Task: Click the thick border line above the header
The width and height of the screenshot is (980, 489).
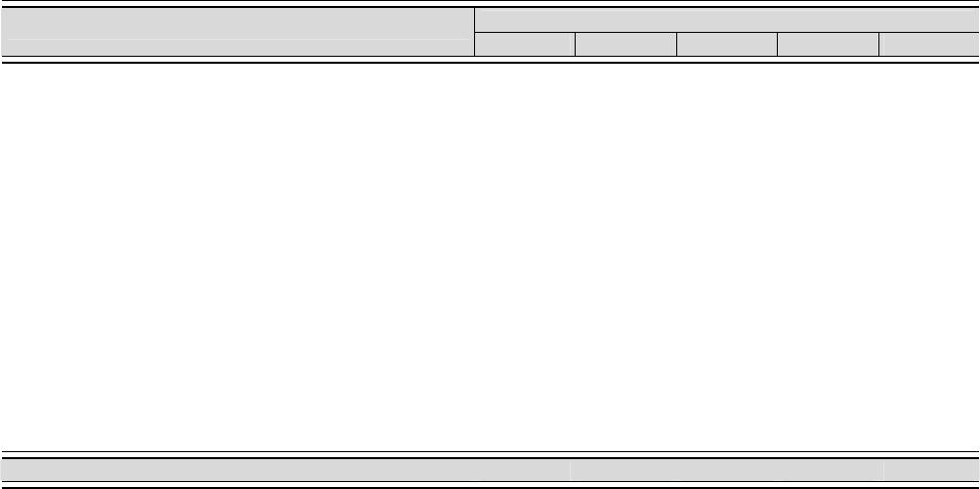Action: [x=490, y=7]
